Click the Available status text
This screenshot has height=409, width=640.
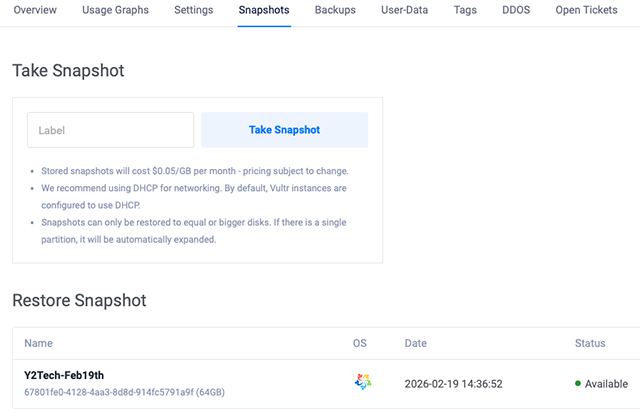(606, 384)
